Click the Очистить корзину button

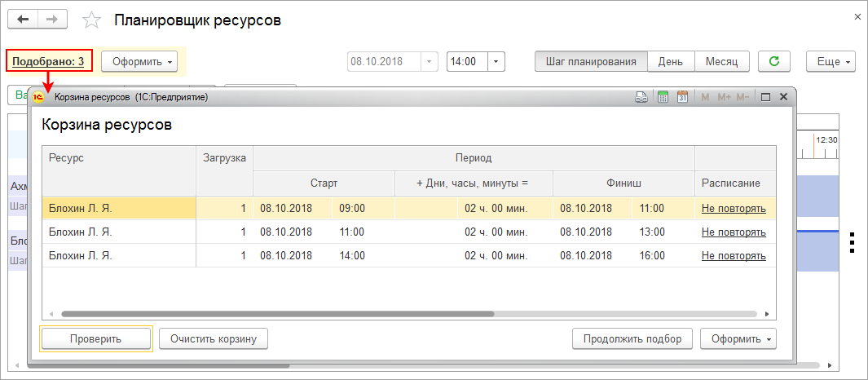[214, 338]
